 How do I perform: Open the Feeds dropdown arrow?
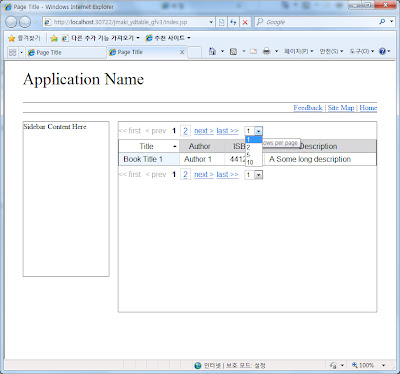coord(244,51)
